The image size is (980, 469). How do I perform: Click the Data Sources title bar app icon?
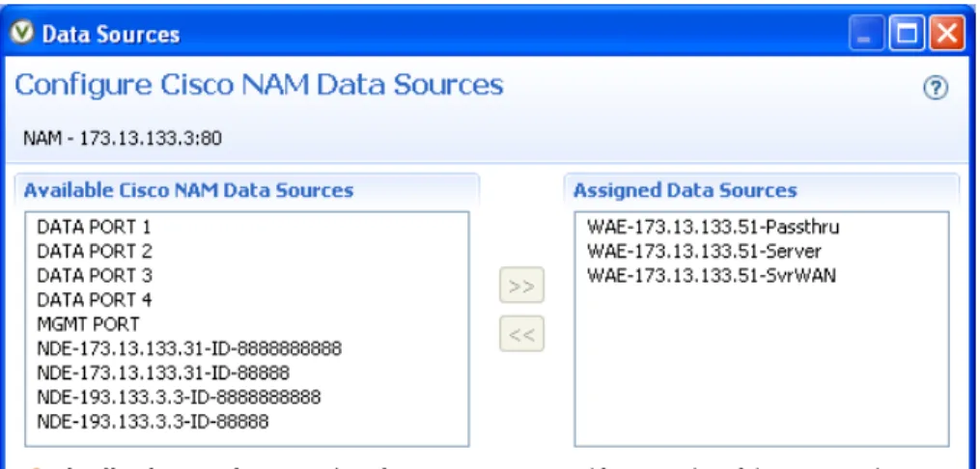23,34
